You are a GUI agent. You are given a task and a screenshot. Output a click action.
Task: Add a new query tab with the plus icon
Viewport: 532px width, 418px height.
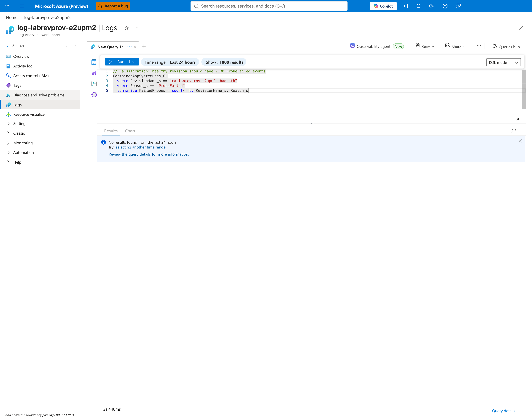[x=144, y=46]
